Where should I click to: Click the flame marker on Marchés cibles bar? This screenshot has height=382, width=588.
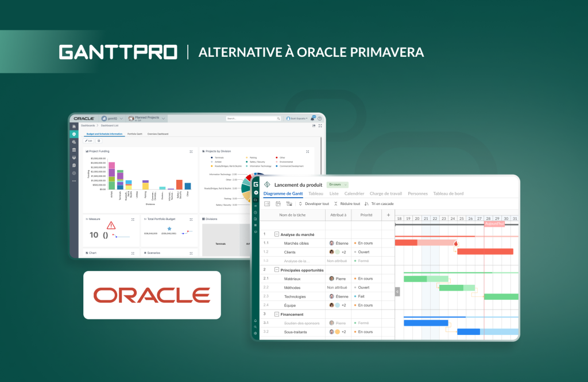pos(456,243)
